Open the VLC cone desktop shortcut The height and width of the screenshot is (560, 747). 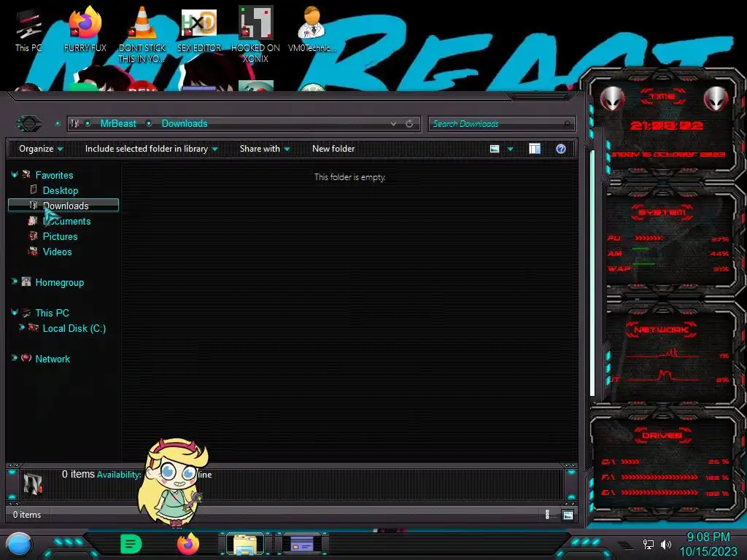click(142, 34)
